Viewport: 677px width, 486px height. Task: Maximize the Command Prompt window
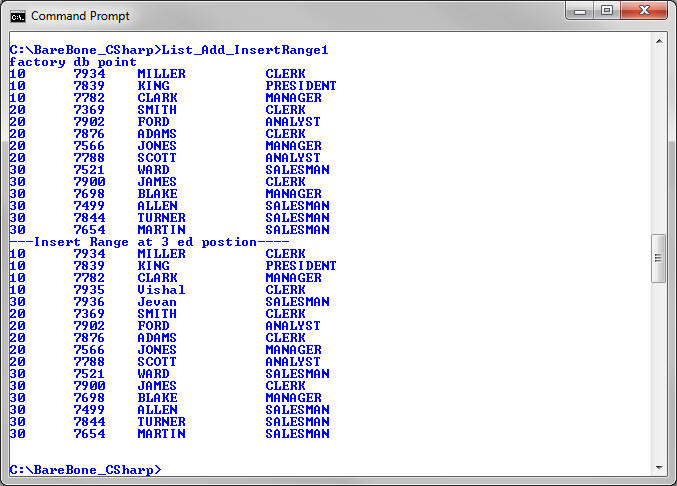[607, 11]
